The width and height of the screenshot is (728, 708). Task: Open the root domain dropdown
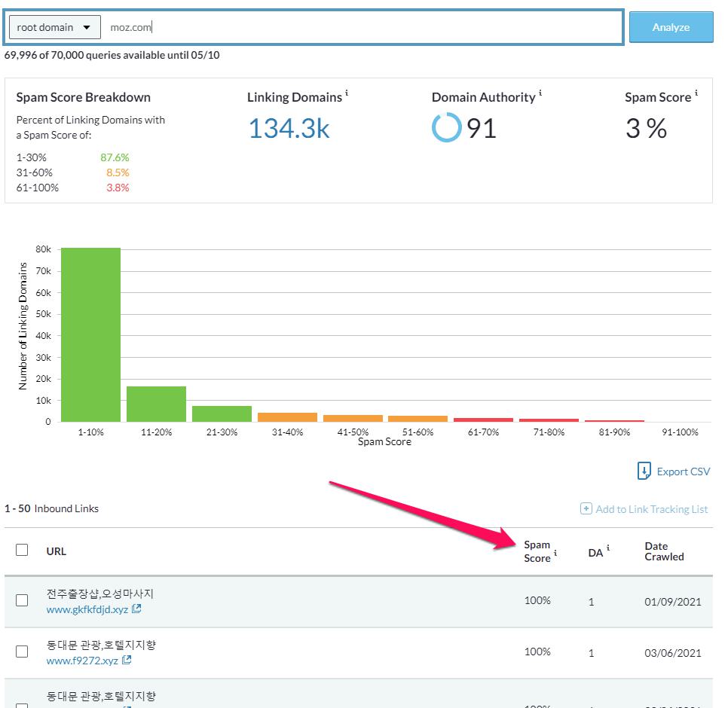coord(54,26)
